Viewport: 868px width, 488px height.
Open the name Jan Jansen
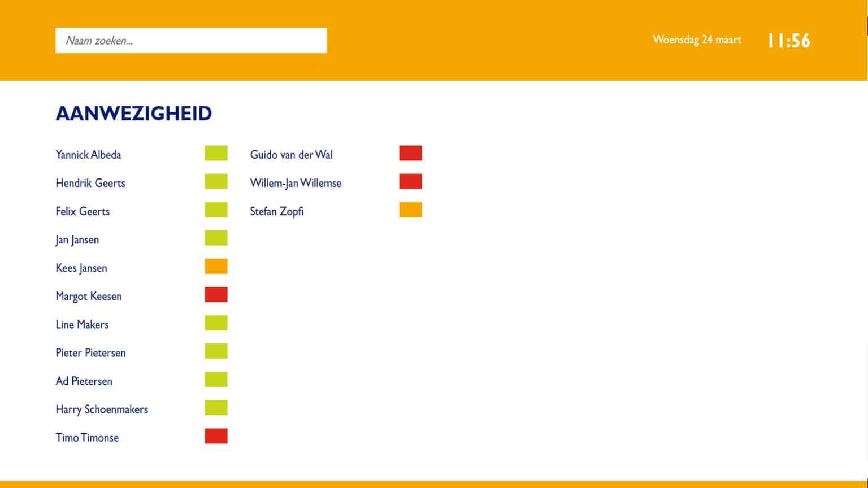77,240
